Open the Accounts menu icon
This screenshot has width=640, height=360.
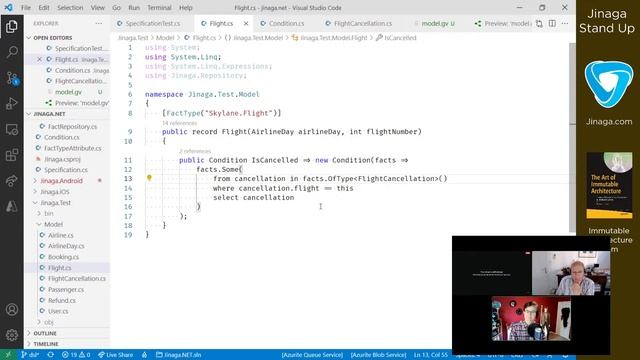(12, 309)
